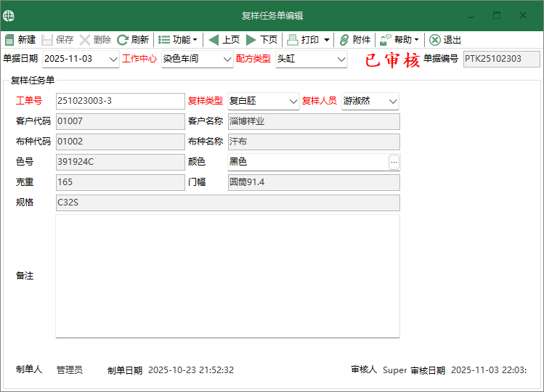Go to previous record with 上页 arrow
The image size is (544, 392).
pyautogui.click(x=214, y=40)
